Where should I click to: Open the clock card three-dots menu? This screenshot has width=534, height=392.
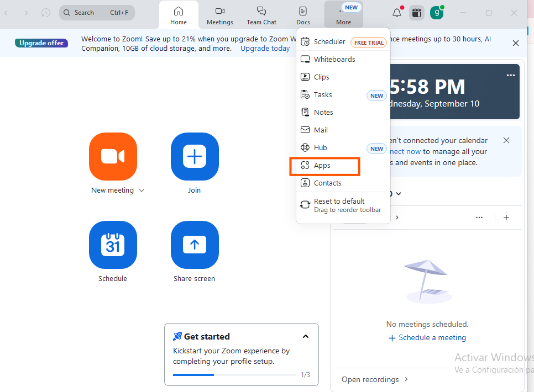click(x=510, y=75)
